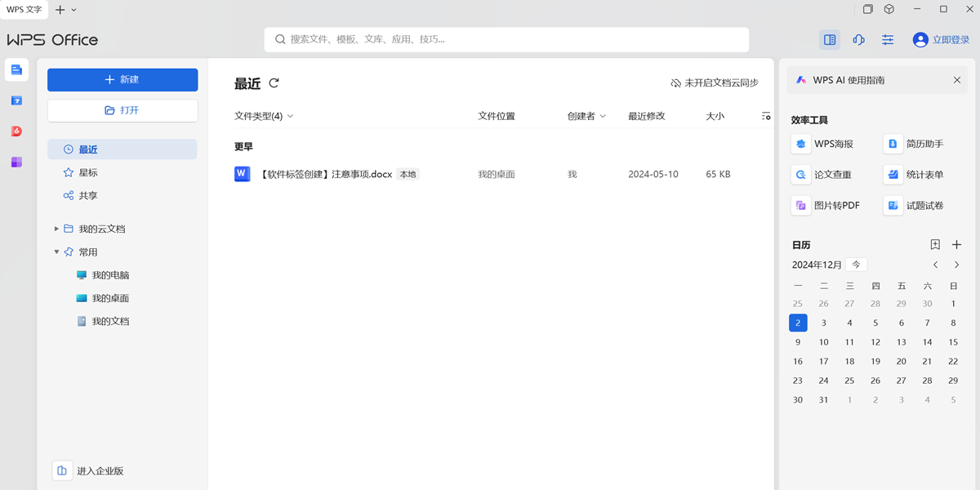Screen dimensions: 980x490
Task: Expand the 我的云文档 tree node
Action: (x=56, y=229)
